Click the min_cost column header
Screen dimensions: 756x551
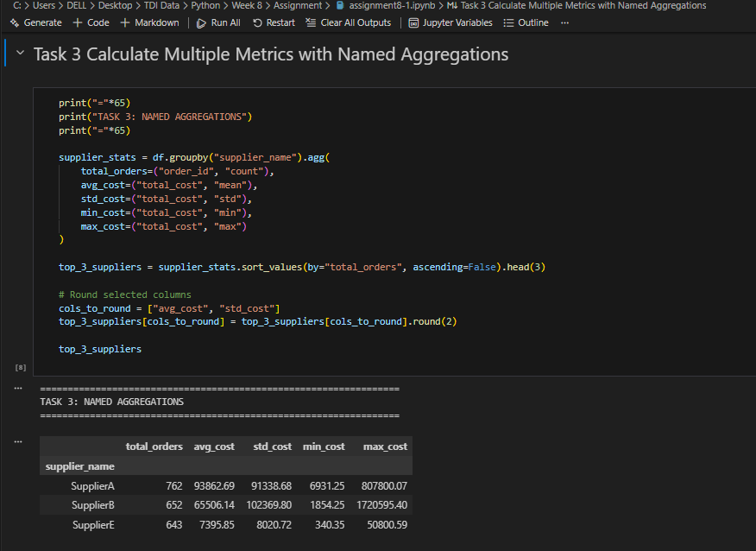324,446
